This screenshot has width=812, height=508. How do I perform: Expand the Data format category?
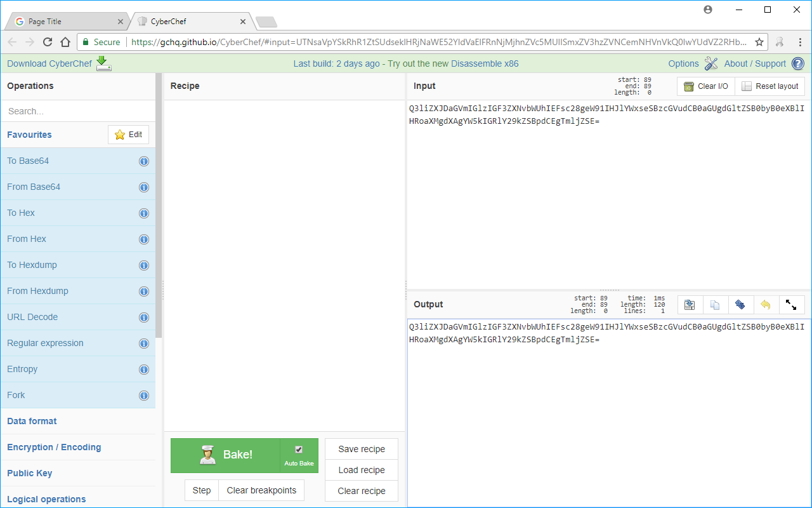coord(32,421)
